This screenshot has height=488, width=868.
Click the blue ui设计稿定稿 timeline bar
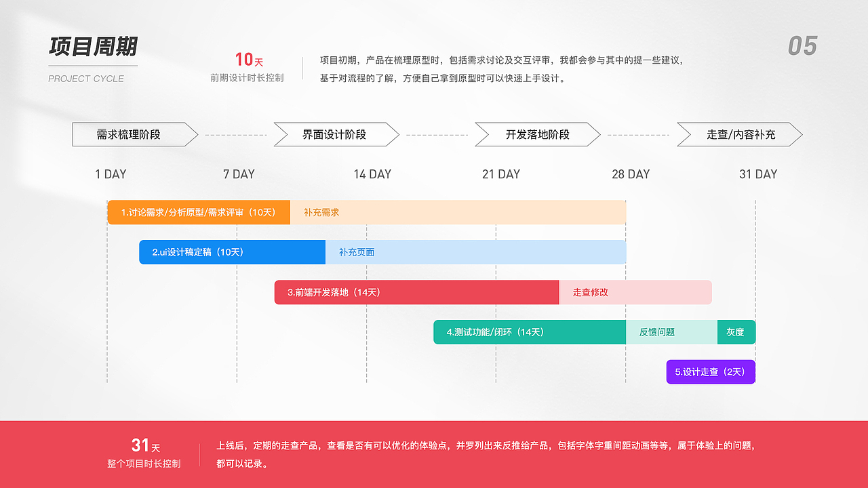click(x=232, y=251)
